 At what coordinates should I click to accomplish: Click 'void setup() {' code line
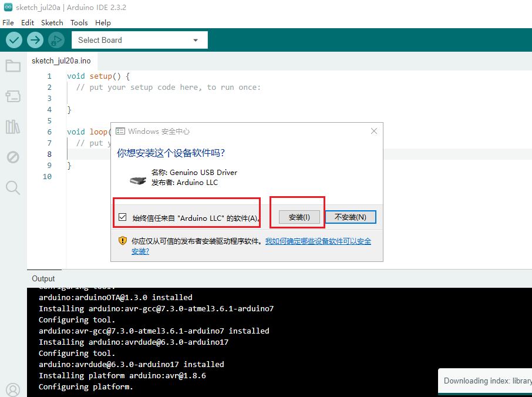99,76
